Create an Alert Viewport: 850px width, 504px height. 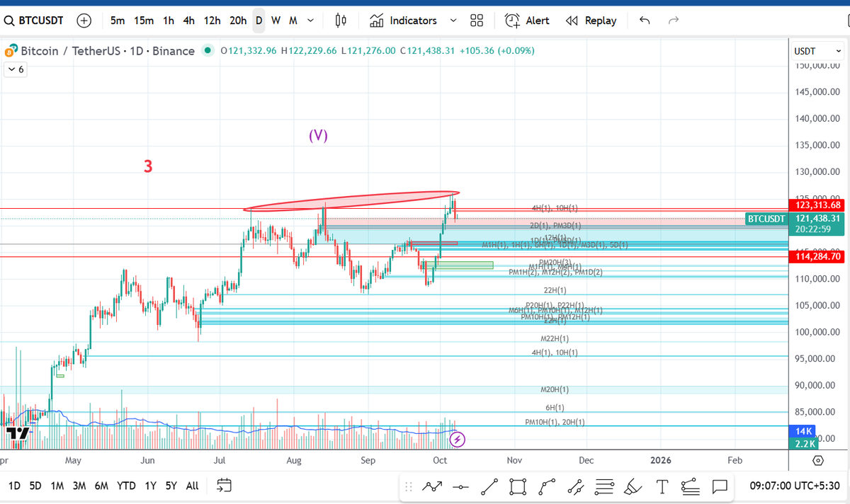pos(527,21)
